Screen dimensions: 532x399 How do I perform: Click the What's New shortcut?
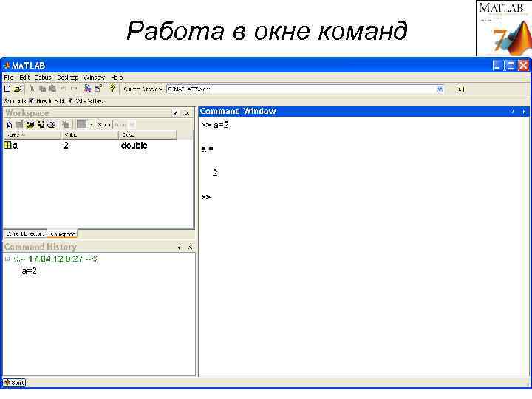(x=86, y=101)
